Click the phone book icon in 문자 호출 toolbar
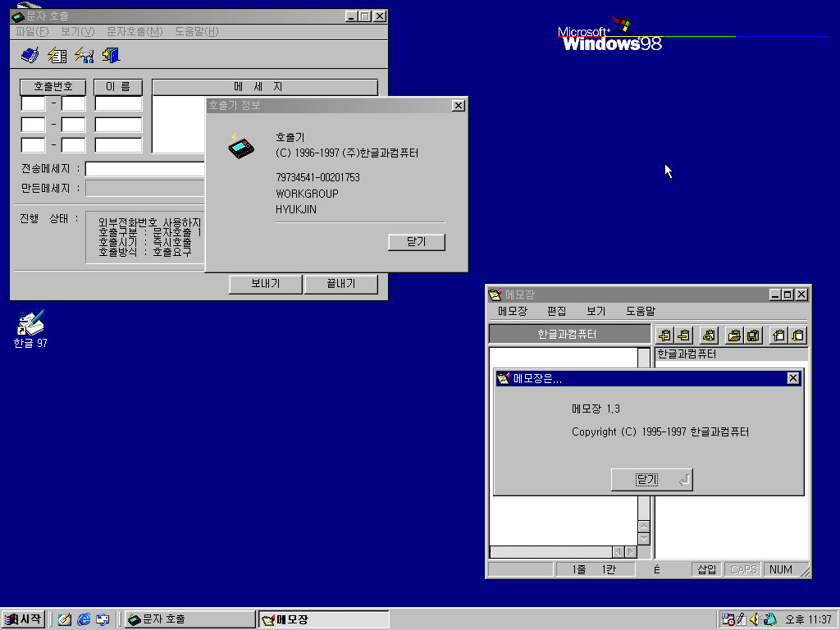Viewport: 840px width, 630px height. click(x=30, y=55)
